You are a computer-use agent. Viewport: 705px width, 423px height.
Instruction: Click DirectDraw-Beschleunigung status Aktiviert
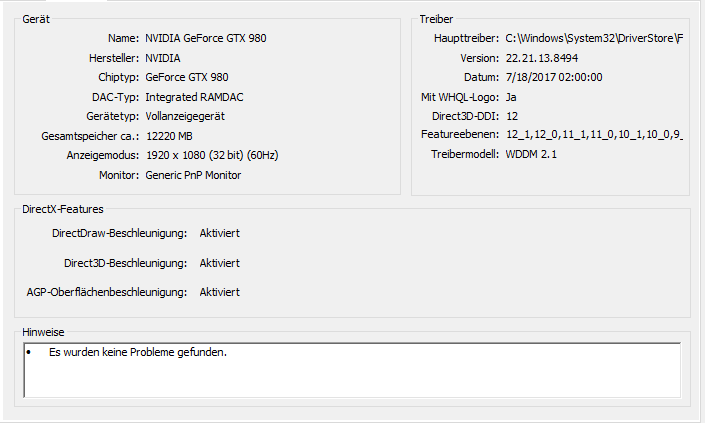219,233
